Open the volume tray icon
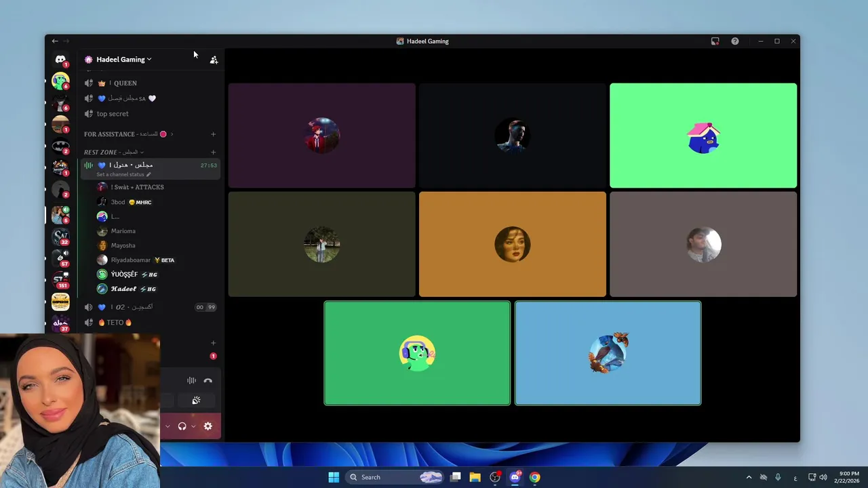Image resolution: width=868 pixels, height=488 pixels. (823, 477)
